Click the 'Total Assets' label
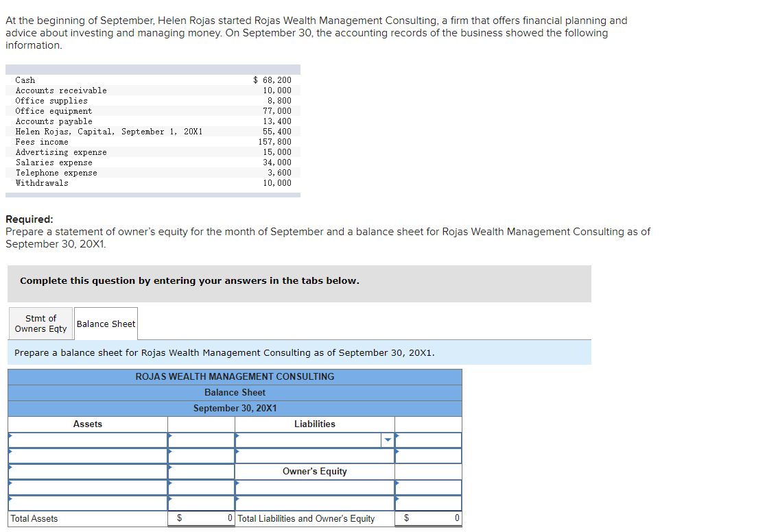 [34, 518]
